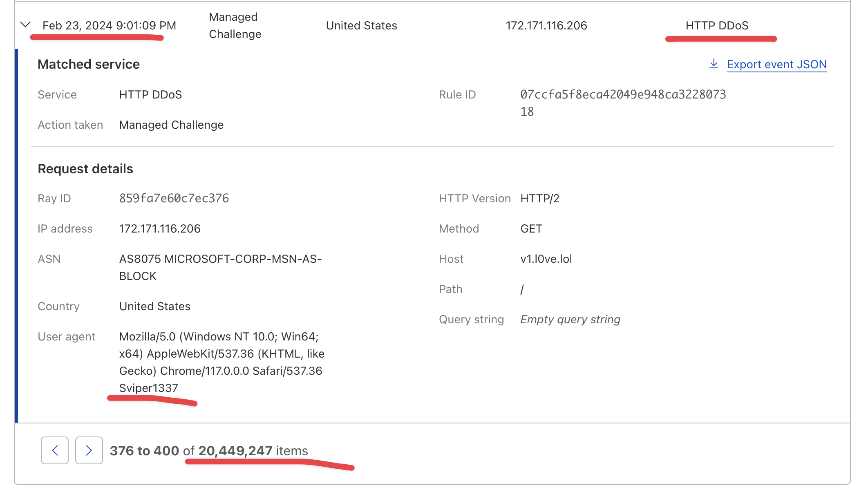Click the Host value v1.l0ve.lol
Viewport: 868px width, 488px height.
[x=546, y=259]
